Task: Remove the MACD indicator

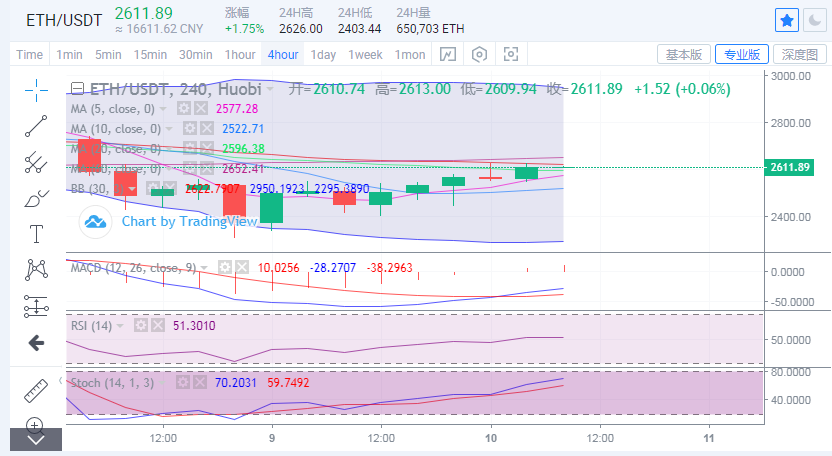Action: tap(242, 267)
